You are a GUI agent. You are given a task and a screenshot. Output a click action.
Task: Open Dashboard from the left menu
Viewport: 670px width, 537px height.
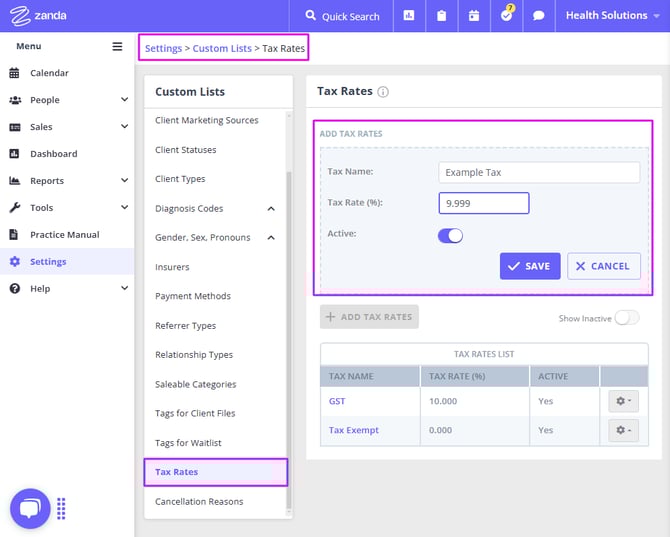[53, 154]
